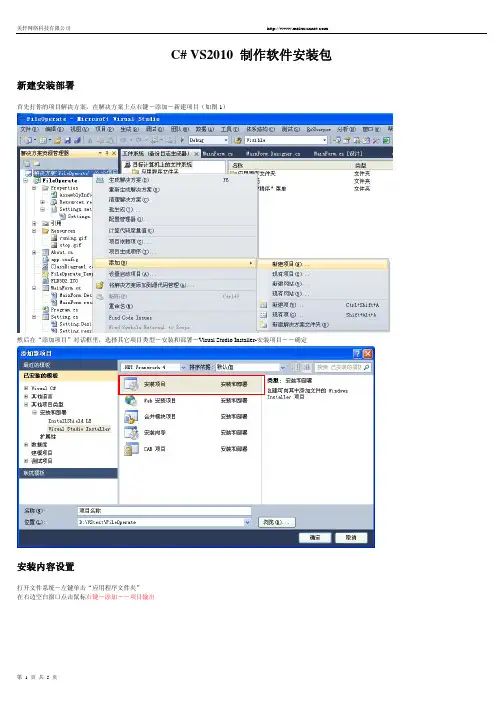The height and width of the screenshot is (711, 503).
Task: Close the 解决方案资源管理器 panel
Action: click(x=114, y=153)
